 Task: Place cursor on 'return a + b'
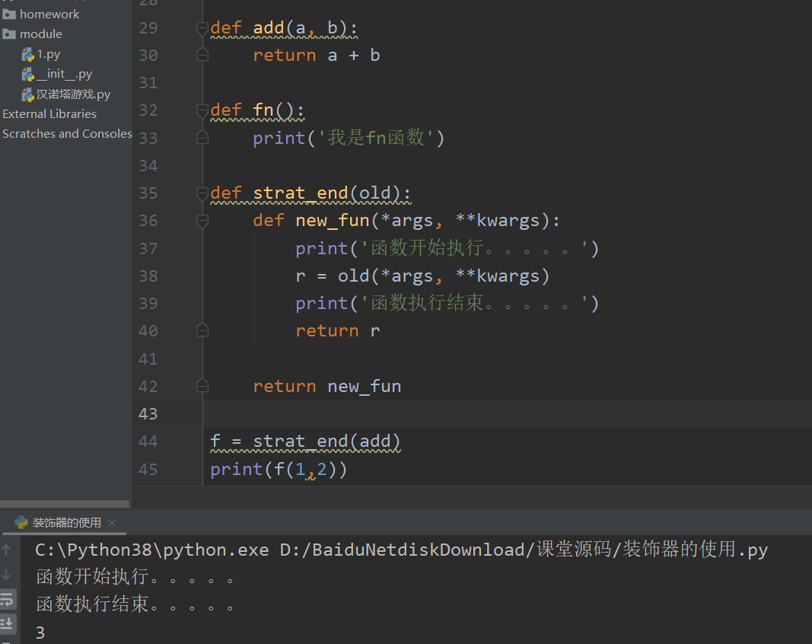317,55
